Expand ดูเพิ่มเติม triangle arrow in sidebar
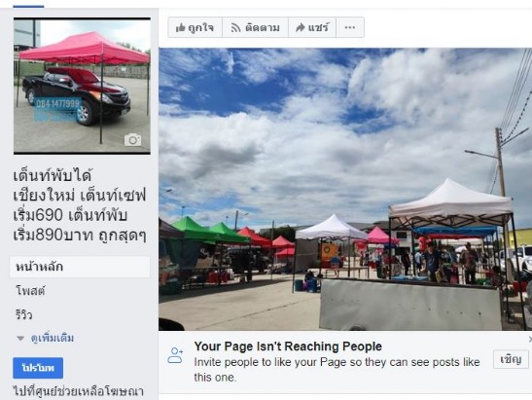This screenshot has width=532, height=400. click(20, 339)
